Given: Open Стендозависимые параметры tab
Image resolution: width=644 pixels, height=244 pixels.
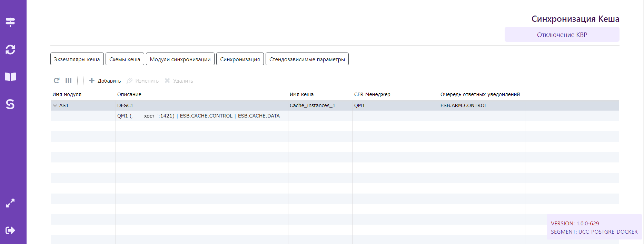Looking at the screenshot, I should (307, 59).
